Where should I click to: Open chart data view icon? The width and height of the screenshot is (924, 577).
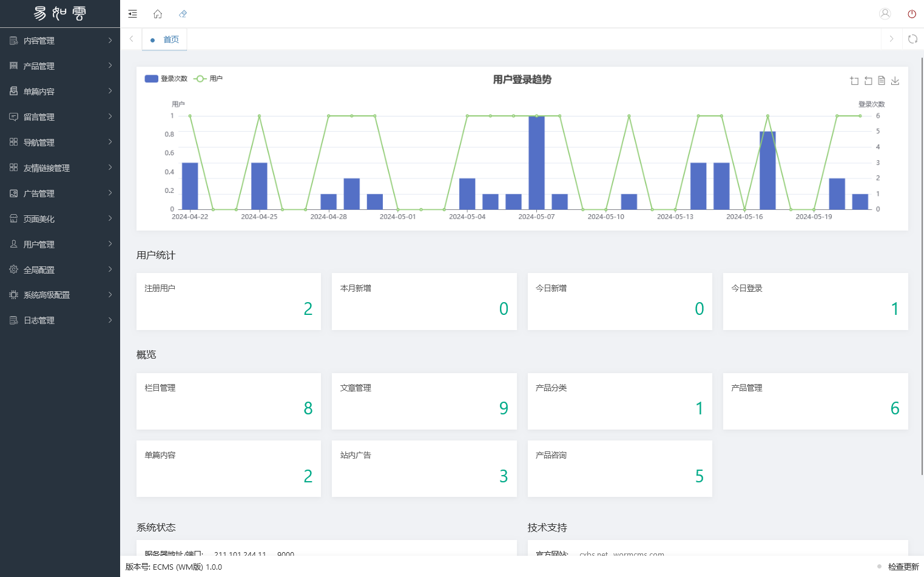(882, 81)
